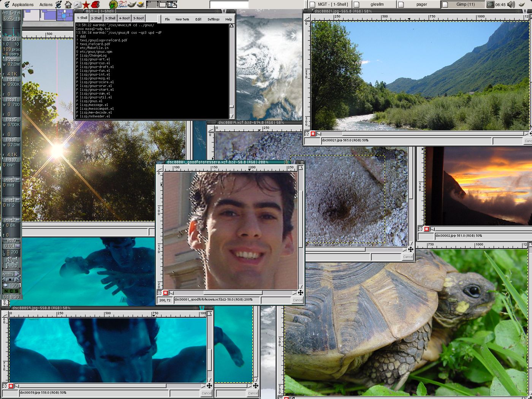Open File menu in MGT terminal
Screen dimensions: 532x399
[167, 19]
